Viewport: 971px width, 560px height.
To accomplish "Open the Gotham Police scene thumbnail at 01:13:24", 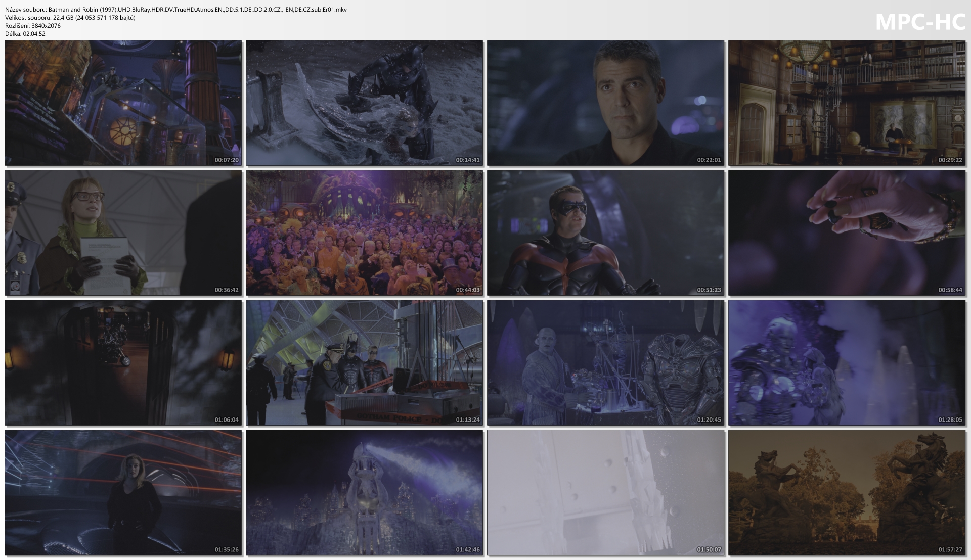I will click(364, 363).
